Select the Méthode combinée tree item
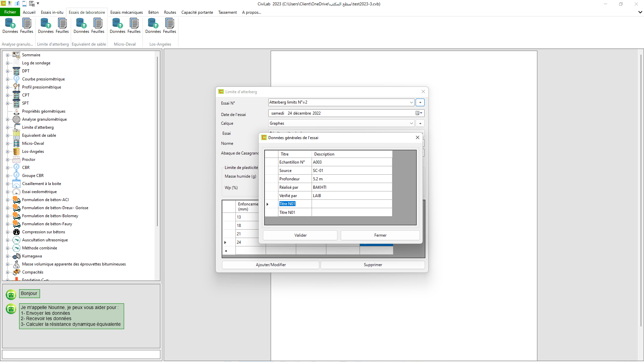The height and width of the screenshot is (362, 644). pos(40,248)
